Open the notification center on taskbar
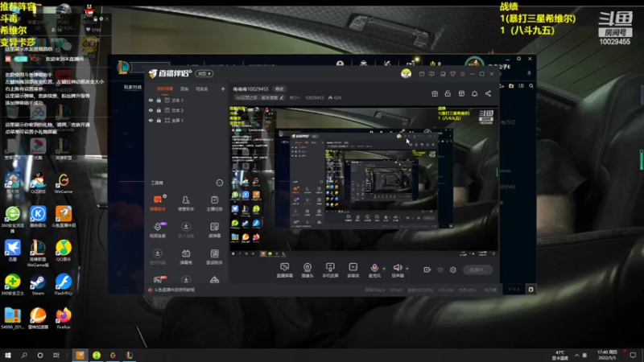This screenshot has width=644, height=362. [x=633, y=355]
